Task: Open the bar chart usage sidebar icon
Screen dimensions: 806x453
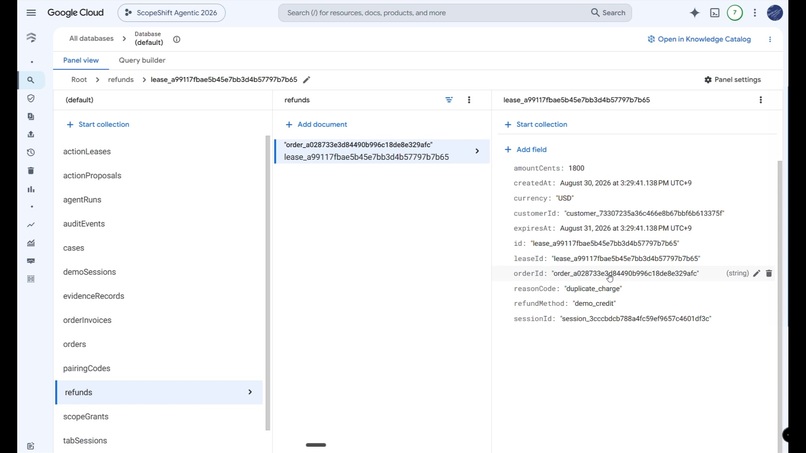Action: point(31,189)
